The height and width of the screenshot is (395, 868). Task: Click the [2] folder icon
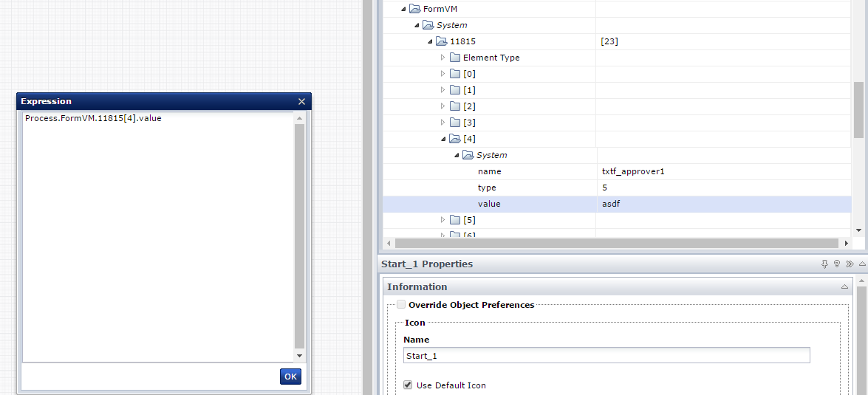tap(455, 106)
